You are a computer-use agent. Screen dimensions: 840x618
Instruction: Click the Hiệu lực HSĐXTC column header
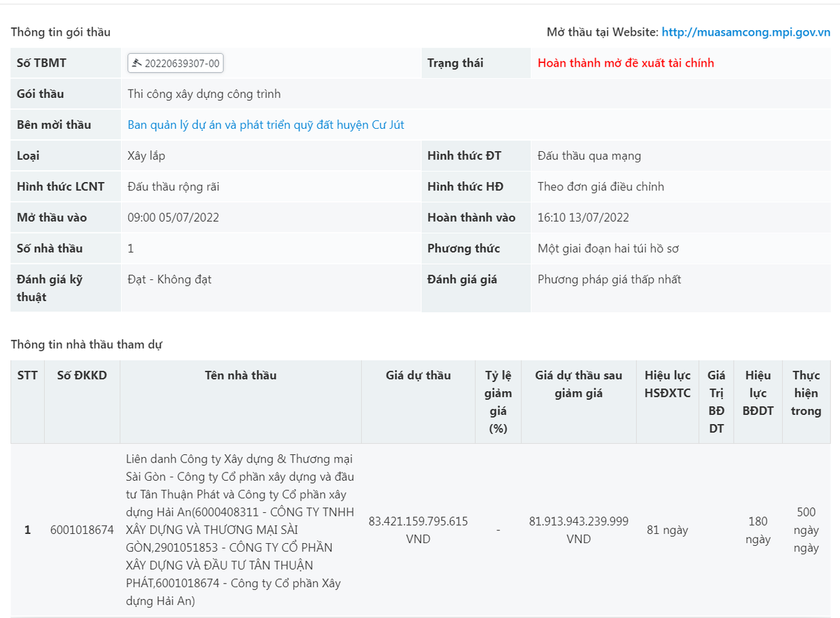tap(667, 384)
